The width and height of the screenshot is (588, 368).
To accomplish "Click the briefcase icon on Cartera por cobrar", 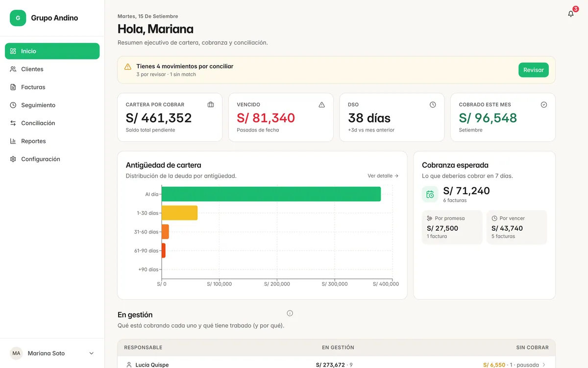I will (211, 105).
